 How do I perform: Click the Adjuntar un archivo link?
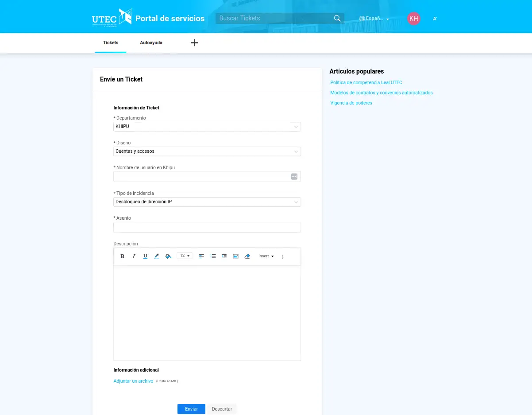coord(133,381)
